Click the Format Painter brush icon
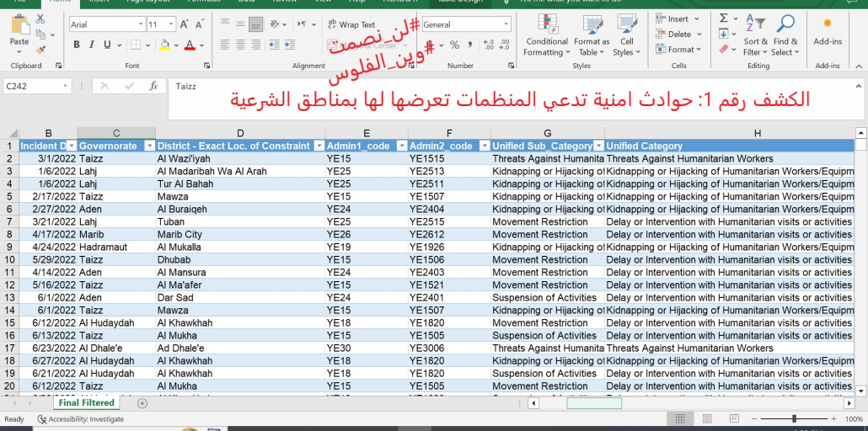This screenshot has width=868, height=431. point(40,51)
